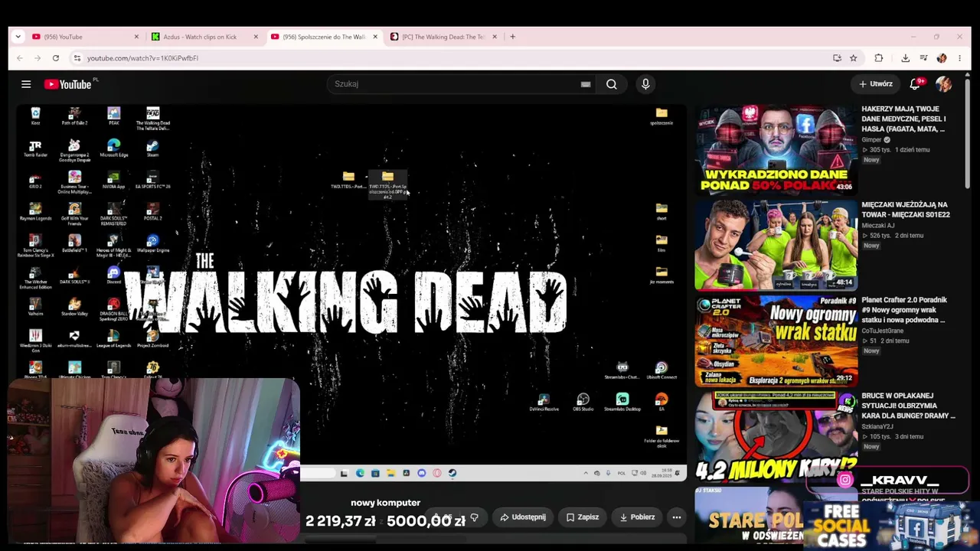Open the 'WYKRADZIONO DANE' video thumbnail
Viewport: 980px width, 551px height.
point(776,149)
